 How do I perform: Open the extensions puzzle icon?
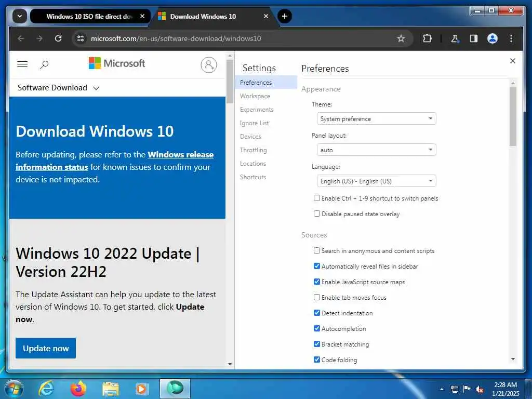[x=427, y=38]
